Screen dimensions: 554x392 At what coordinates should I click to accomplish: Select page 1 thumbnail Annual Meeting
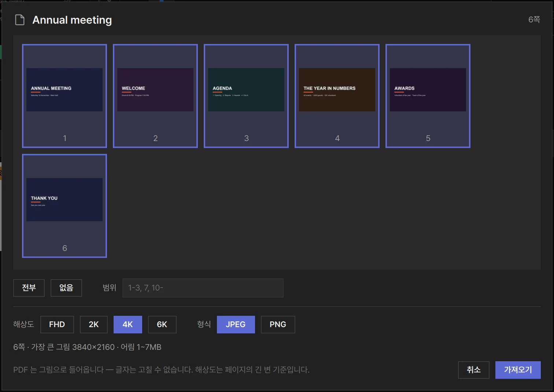pyautogui.click(x=64, y=96)
